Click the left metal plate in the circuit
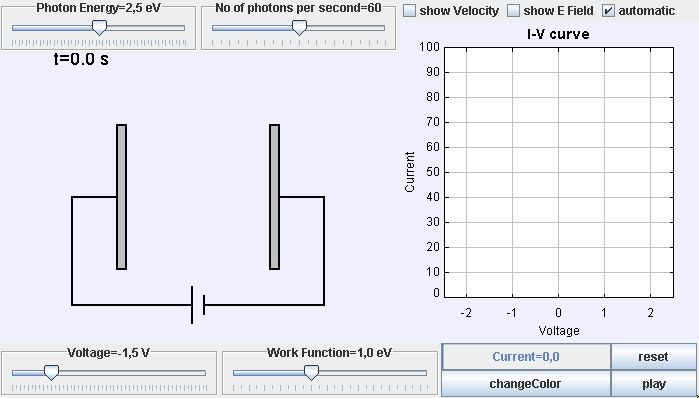This screenshot has height=398, width=699. [122, 197]
